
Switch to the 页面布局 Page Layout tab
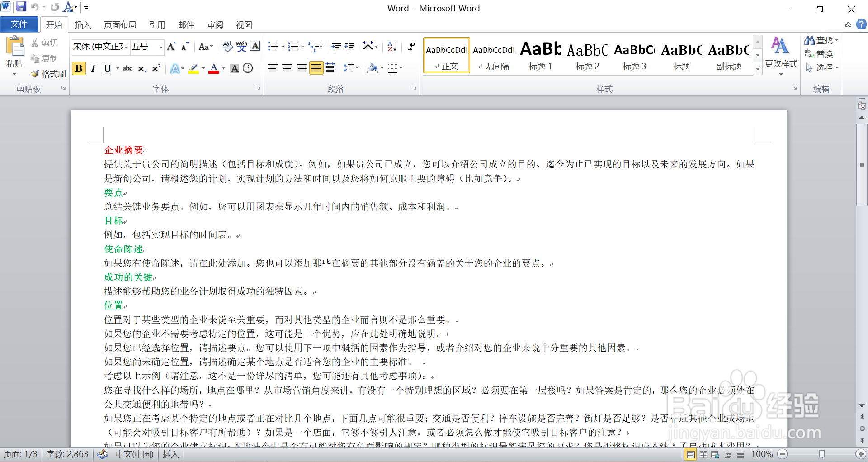point(120,24)
